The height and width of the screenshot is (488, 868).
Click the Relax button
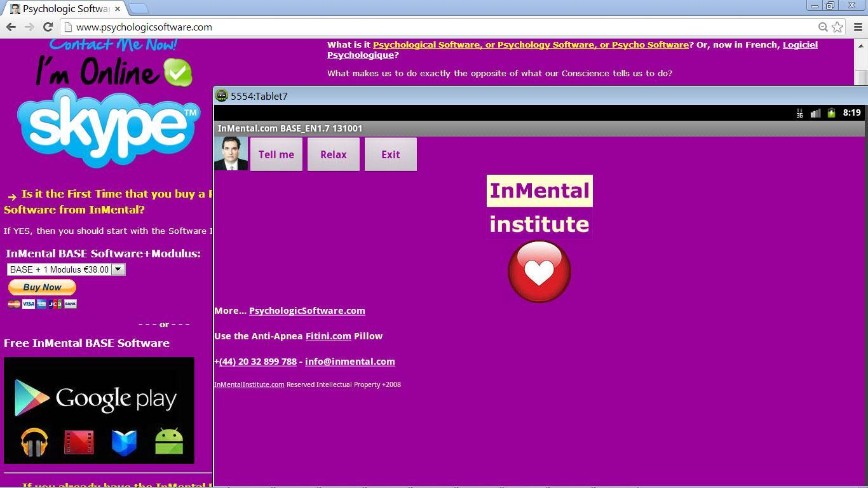pos(334,154)
